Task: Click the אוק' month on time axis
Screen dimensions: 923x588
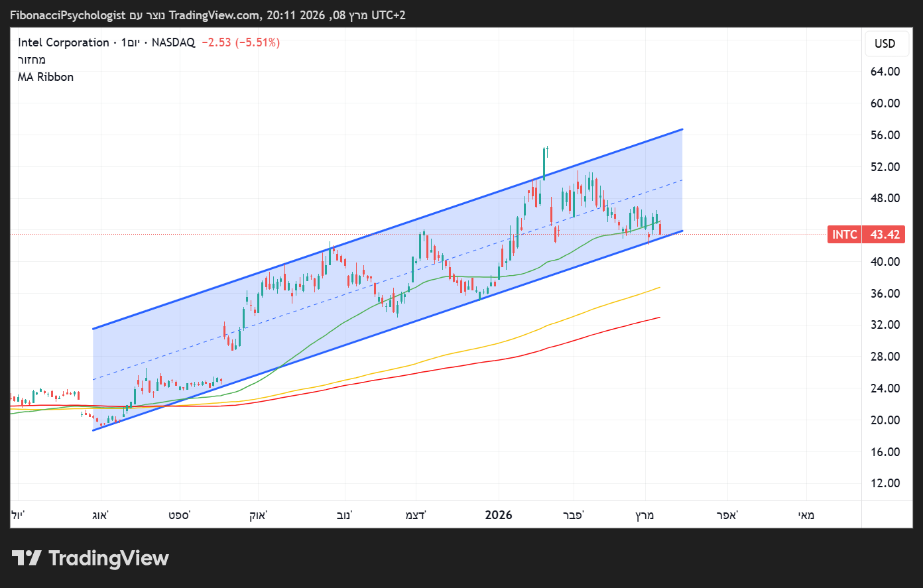Action: [258, 515]
